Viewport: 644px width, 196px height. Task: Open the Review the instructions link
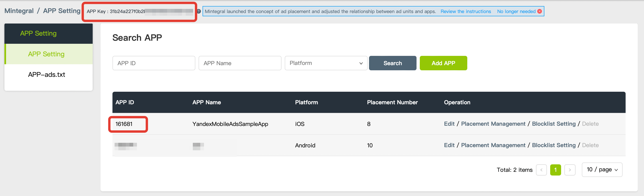[465, 11]
